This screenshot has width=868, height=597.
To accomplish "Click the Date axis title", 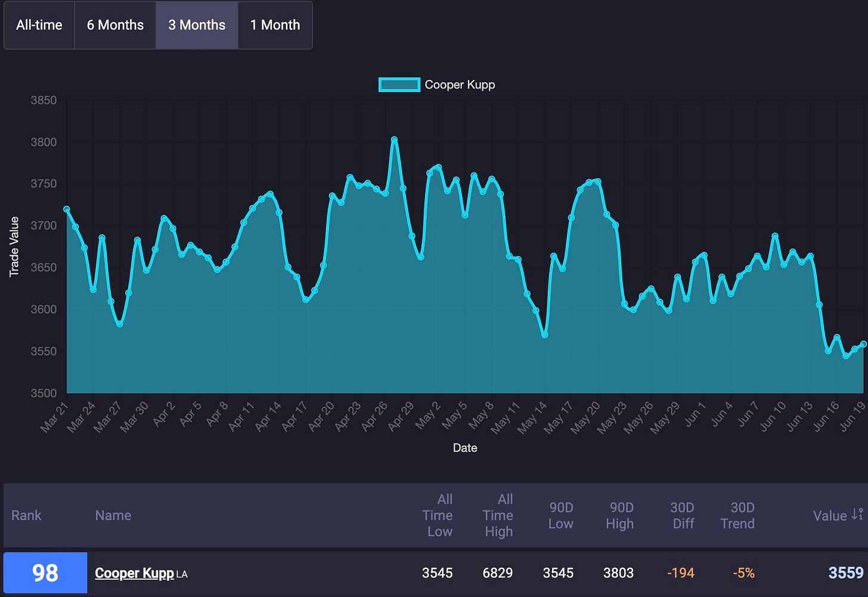I will 465,448.
